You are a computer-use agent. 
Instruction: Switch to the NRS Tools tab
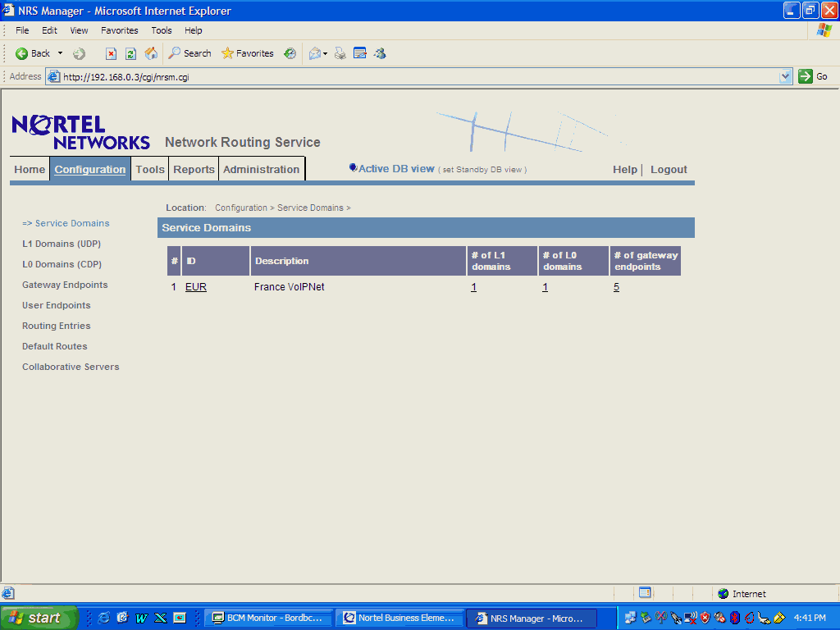(150, 169)
